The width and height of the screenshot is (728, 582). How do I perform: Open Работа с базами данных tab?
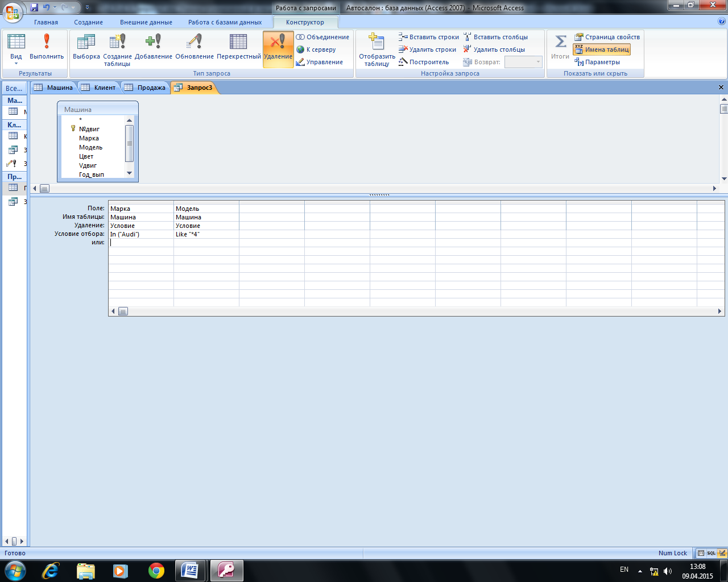(225, 22)
